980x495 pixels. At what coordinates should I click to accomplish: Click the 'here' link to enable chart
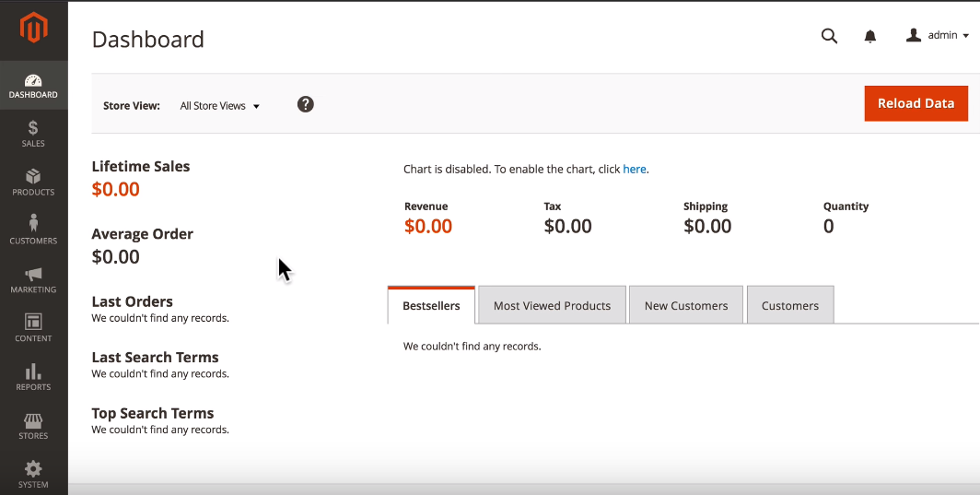tap(635, 170)
